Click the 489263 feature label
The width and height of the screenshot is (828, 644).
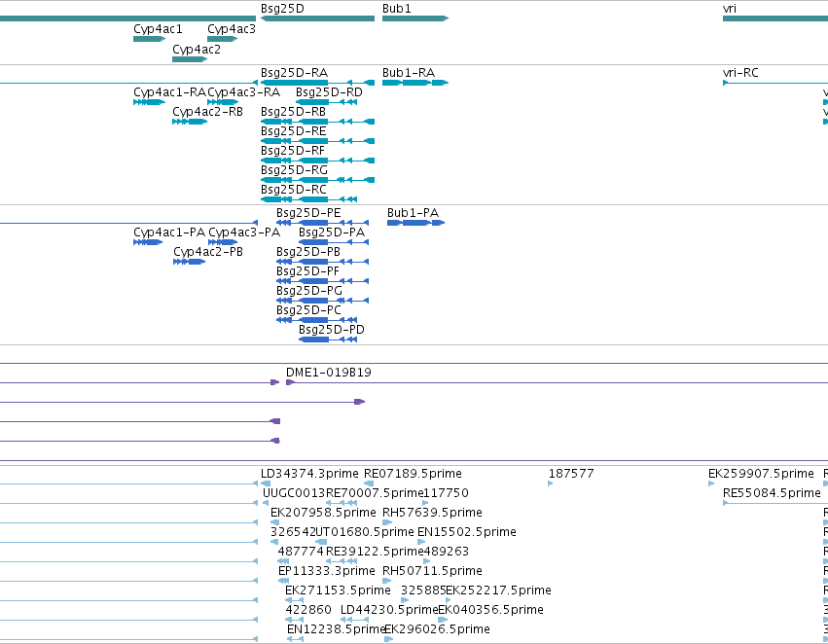pyautogui.click(x=446, y=552)
